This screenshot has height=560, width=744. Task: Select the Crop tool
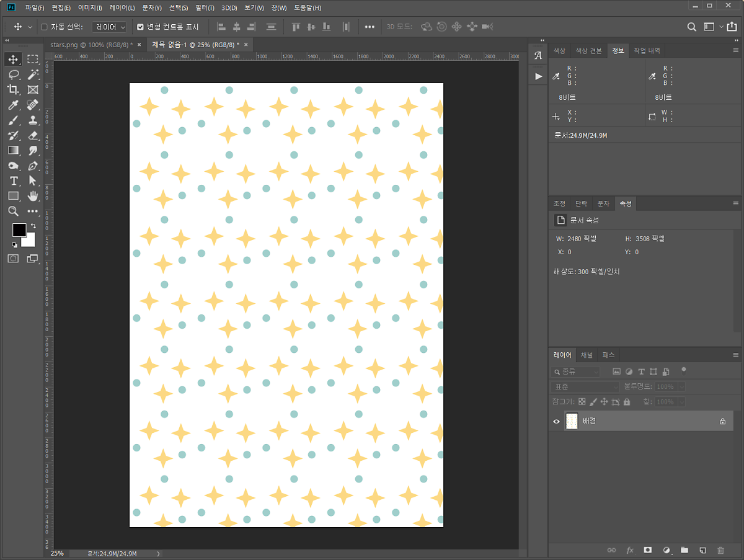click(x=13, y=90)
